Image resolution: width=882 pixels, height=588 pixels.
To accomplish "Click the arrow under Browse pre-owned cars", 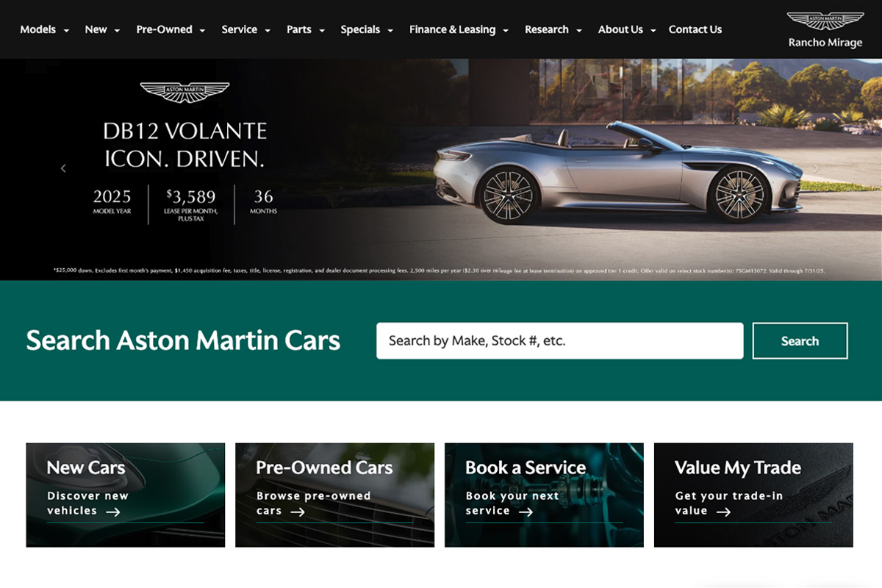I will tap(297, 512).
